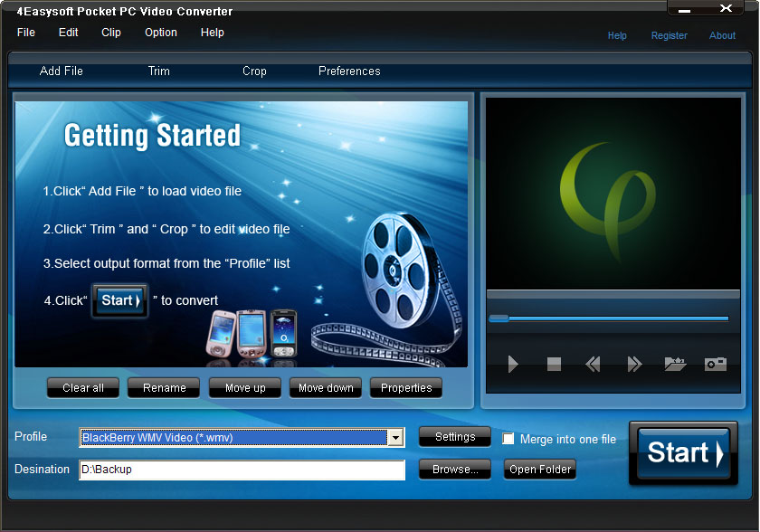Minimize the converter window

coord(684,10)
